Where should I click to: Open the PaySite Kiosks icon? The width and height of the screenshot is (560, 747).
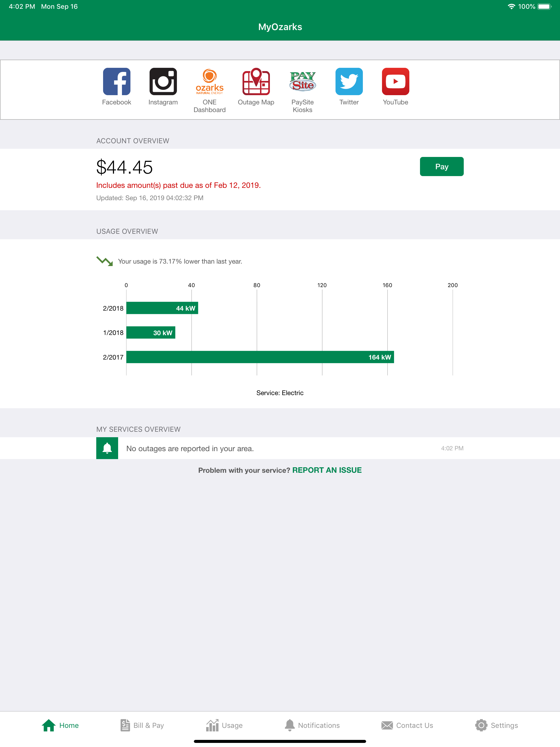click(303, 81)
